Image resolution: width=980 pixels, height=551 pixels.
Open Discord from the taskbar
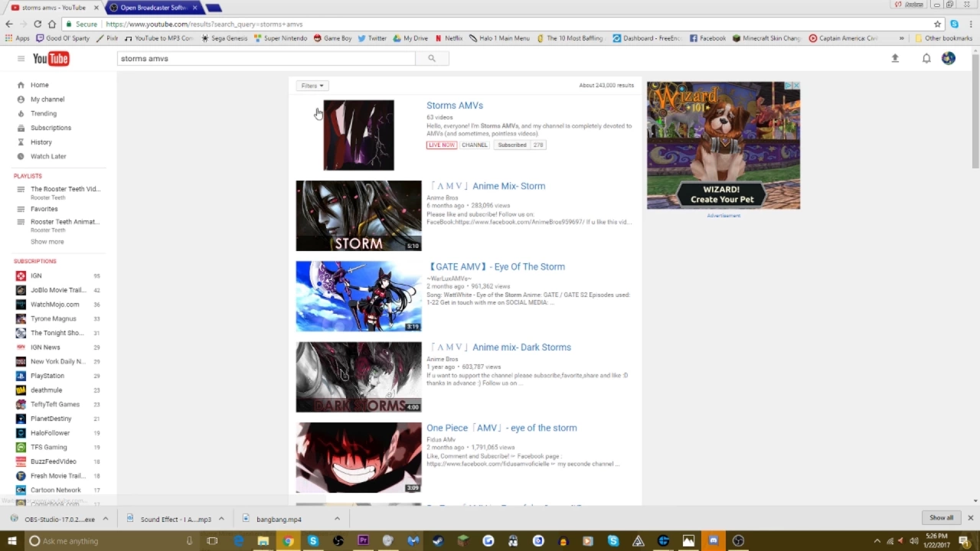coord(714,541)
